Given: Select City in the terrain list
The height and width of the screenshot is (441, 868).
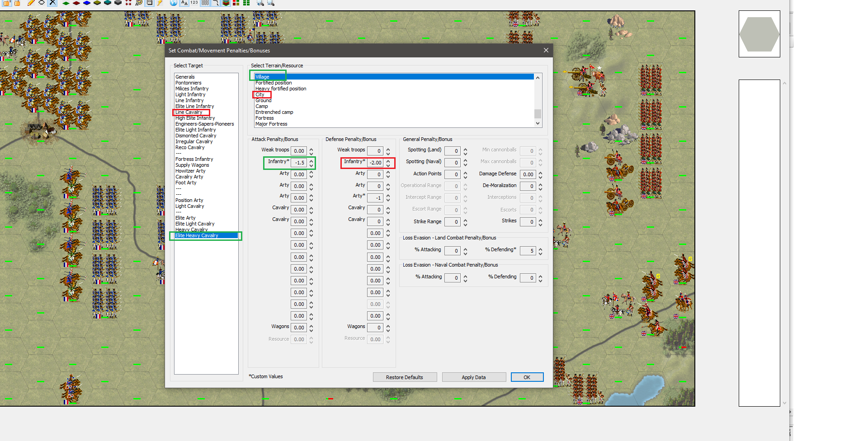Looking at the screenshot, I should [260, 94].
